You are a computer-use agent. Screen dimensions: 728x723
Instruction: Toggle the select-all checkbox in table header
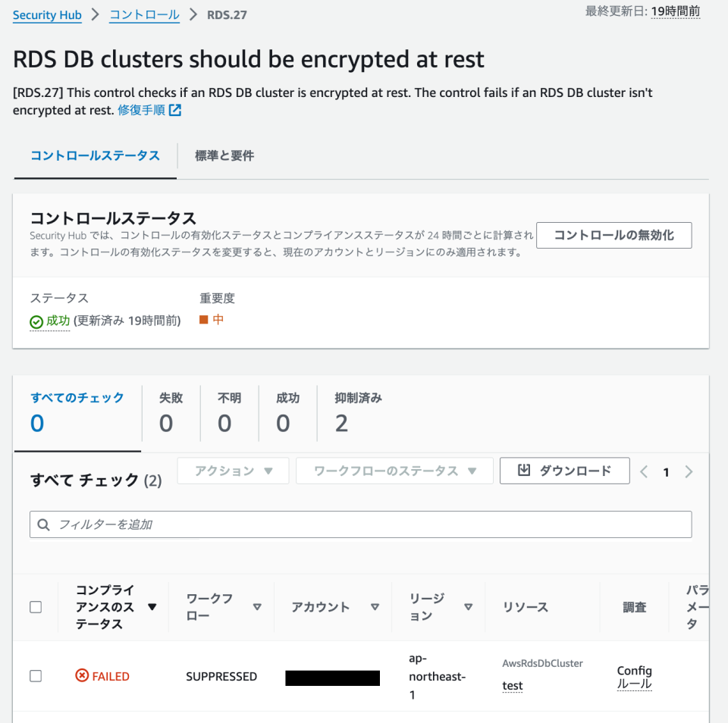click(35, 607)
